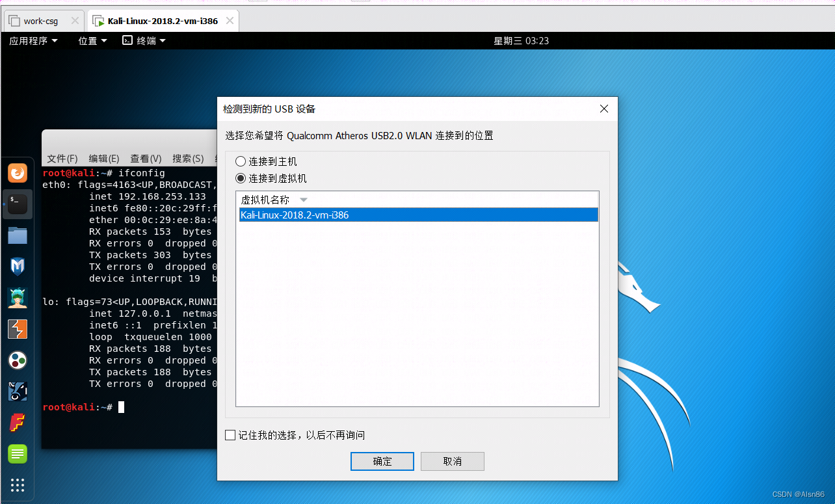Screen dimensions: 835x504
Task: Select the Connect to host radio option
Action: [x=241, y=161]
